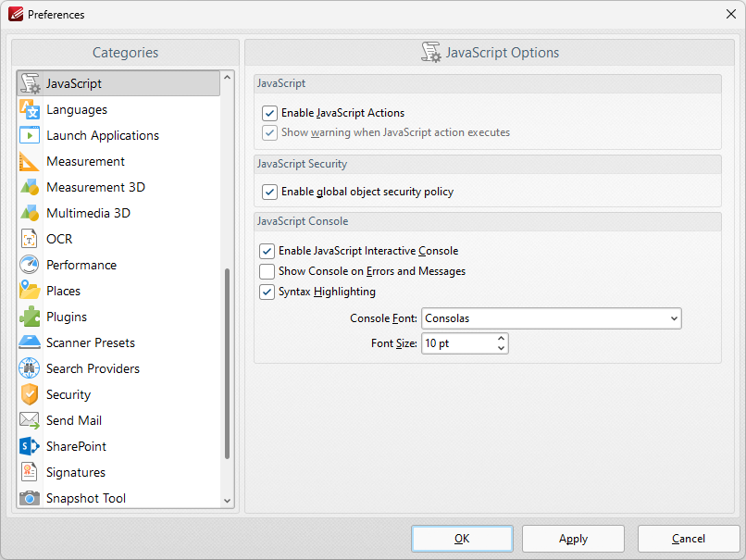Click the Scanner Presets scanner icon
Image resolution: width=746 pixels, height=560 pixels.
(30, 342)
